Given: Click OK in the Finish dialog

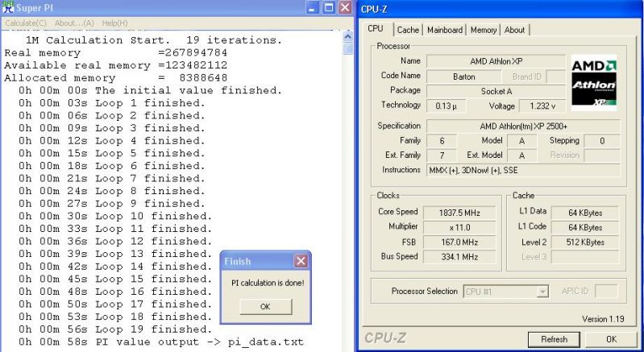Looking at the screenshot, I should pyautogui.click(x=265, y=306).
